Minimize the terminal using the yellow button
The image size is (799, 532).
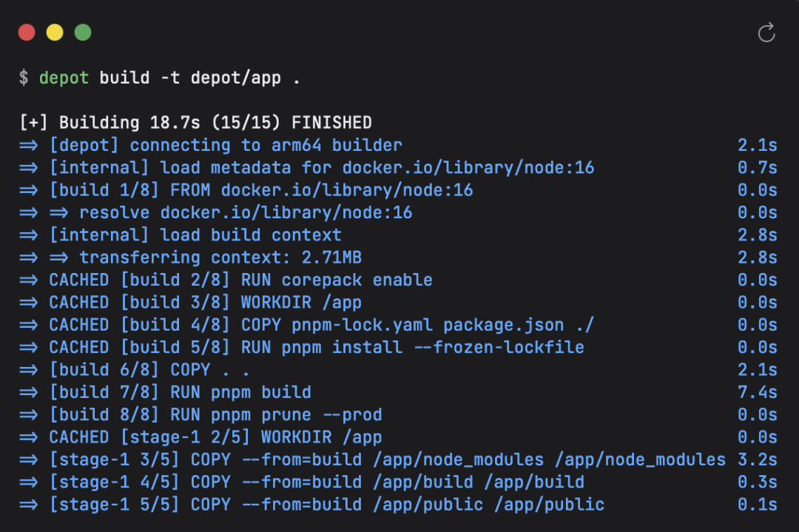point(55,33)
